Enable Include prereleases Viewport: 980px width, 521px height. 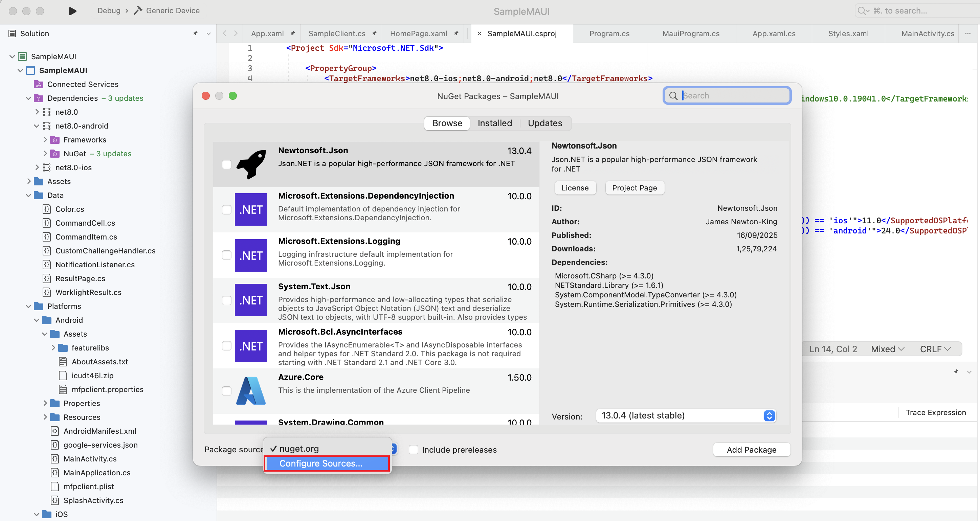pos(413,450)
